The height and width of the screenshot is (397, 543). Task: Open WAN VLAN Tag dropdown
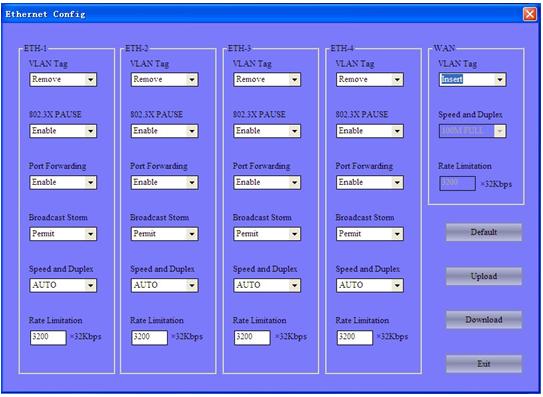[x=472, y=79]
